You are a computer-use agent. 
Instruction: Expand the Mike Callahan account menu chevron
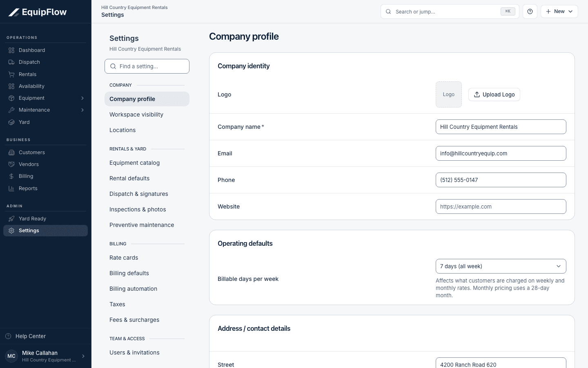click(83, 356)
